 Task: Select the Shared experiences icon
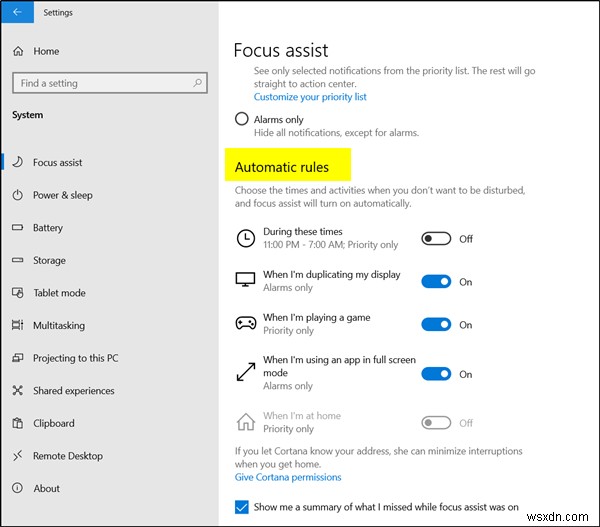[x=18, y=390]
